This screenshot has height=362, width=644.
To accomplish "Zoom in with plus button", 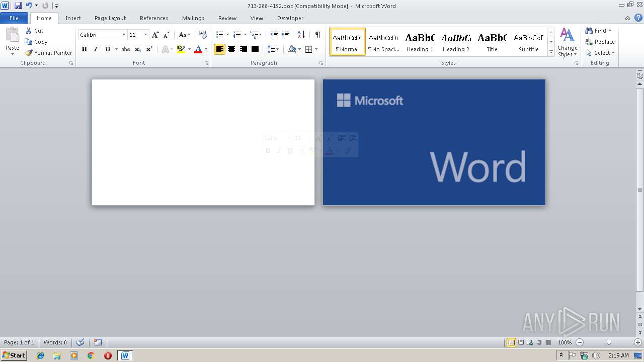I will (638, 342).
